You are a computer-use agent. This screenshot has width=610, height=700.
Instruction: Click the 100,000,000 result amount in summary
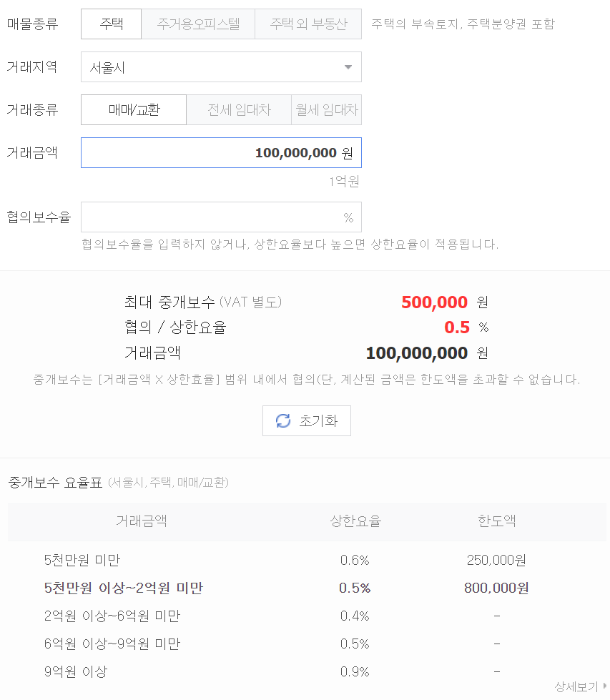pos(417,353)
